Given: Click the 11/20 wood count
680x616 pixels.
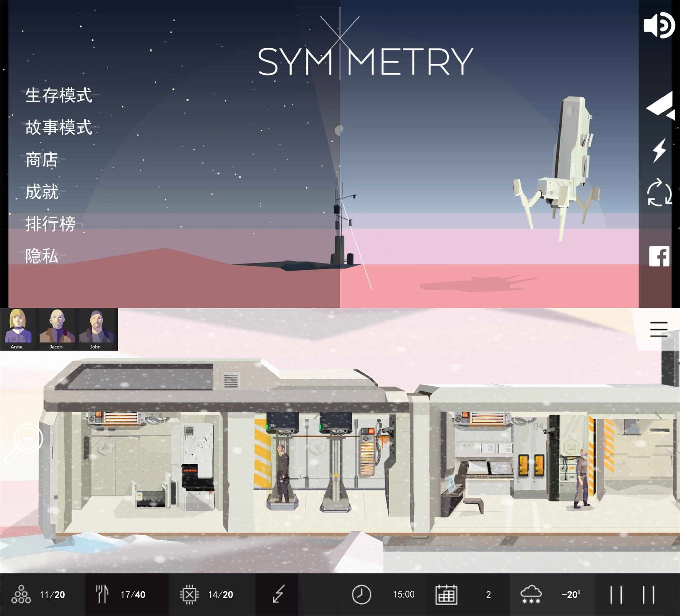Looking at the screenshot, I should pos(52,595).
